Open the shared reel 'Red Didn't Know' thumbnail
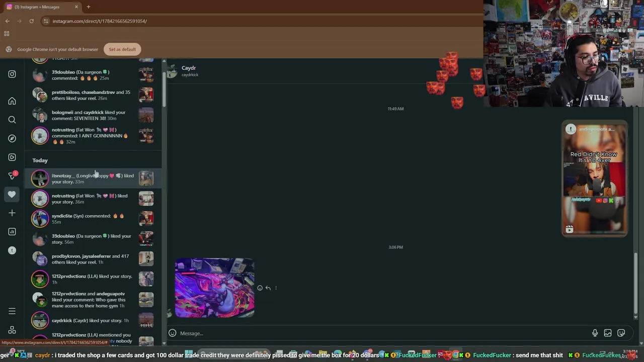 (x=594, y=178)
